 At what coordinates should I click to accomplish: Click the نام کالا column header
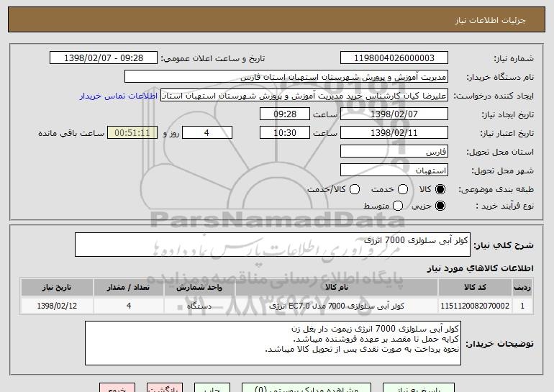(337, 288)
